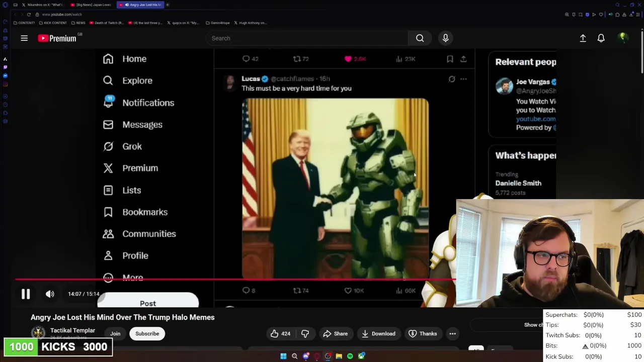
Task: Click the pin toolbar icon
Action: click(x=574, y=15)
